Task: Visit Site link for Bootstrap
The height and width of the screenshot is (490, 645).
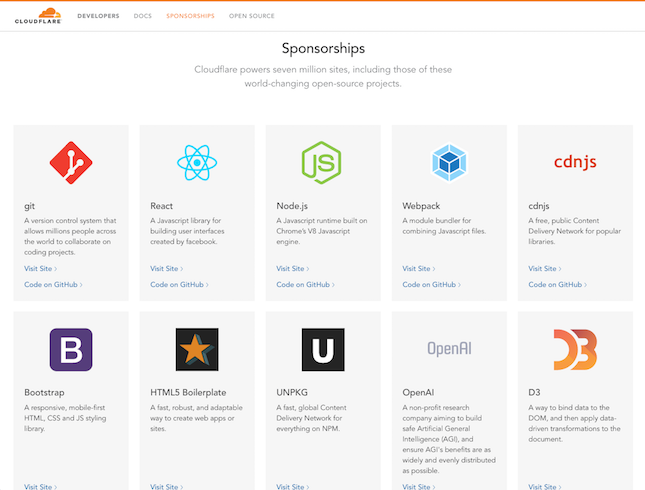Action: coord(40,487)
